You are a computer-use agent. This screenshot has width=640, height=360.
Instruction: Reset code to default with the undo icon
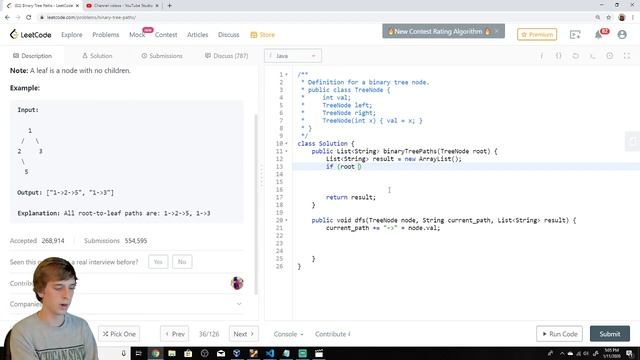point(576,56)
